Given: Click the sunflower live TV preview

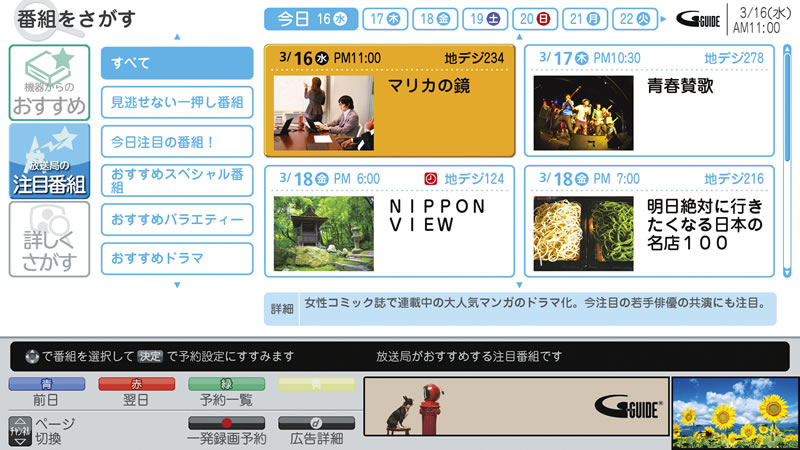Looking at the screenshot, I should pos(736,413).
